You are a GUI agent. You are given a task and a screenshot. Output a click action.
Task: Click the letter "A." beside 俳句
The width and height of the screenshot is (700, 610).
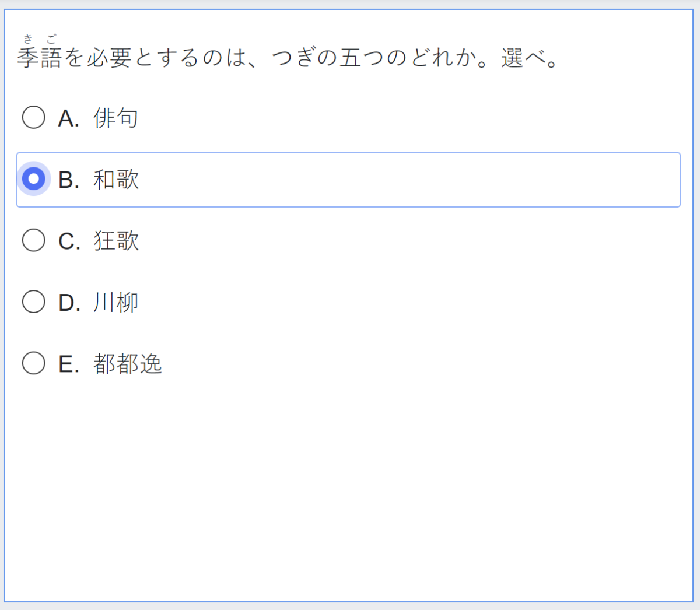(69, 118)
